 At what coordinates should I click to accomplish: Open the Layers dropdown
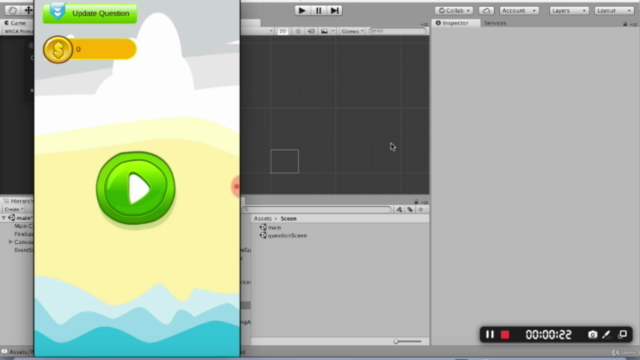(x=569, y=11)
